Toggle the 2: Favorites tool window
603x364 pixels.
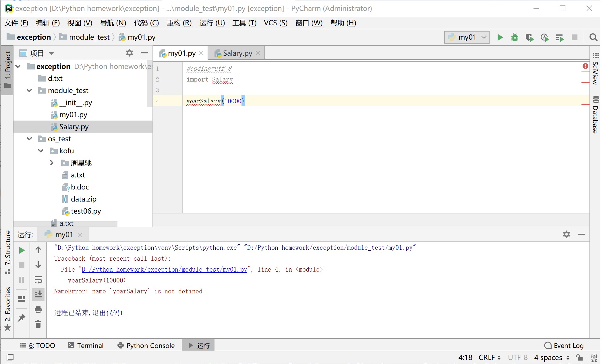tap(7, 309)
